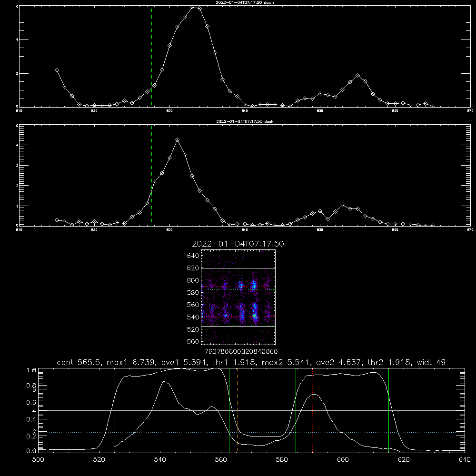476x476 pixels.
Task: Click the x-axis label 580 in the bottom plot
Action: (282, 460)
